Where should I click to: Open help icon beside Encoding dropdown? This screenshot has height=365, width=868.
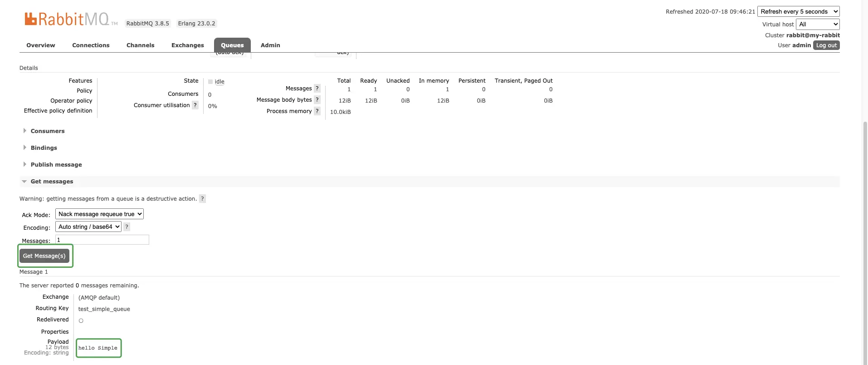(127, 227)
